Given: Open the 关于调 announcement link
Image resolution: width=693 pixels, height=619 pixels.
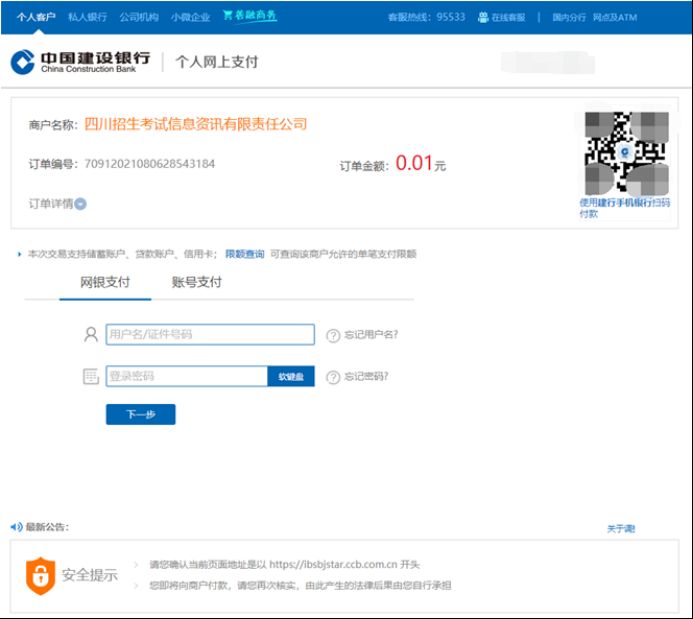Looking at the screenshot, I should pyautogui.click(x=621, y=528).
